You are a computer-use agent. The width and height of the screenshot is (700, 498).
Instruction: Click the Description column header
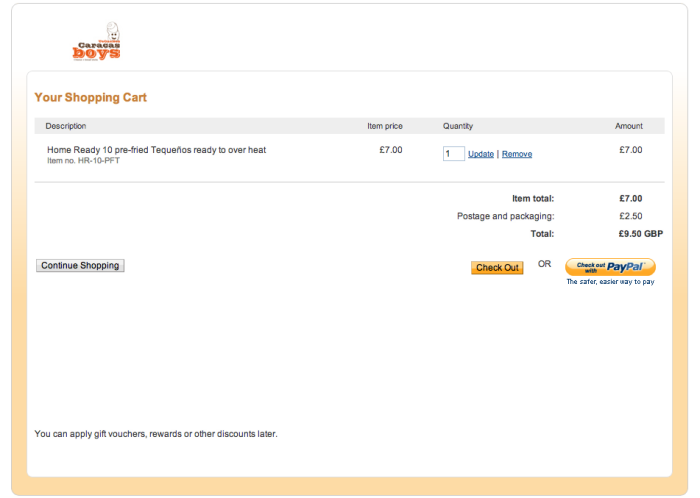66,126
